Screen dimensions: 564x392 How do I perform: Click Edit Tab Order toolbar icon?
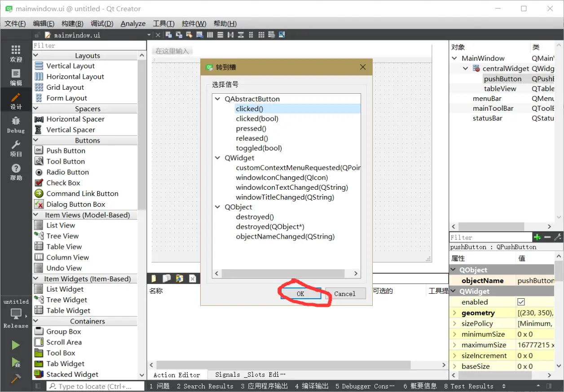[x=199, y=35]
